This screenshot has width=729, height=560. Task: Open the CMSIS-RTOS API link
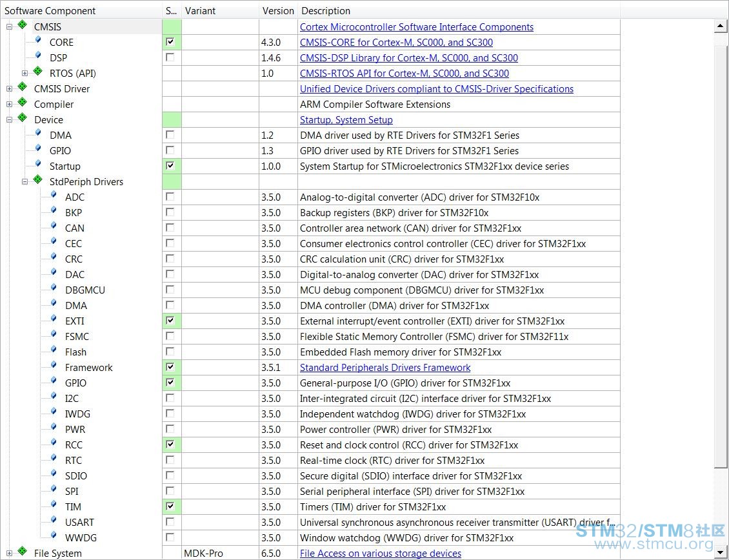click(404, 74)
